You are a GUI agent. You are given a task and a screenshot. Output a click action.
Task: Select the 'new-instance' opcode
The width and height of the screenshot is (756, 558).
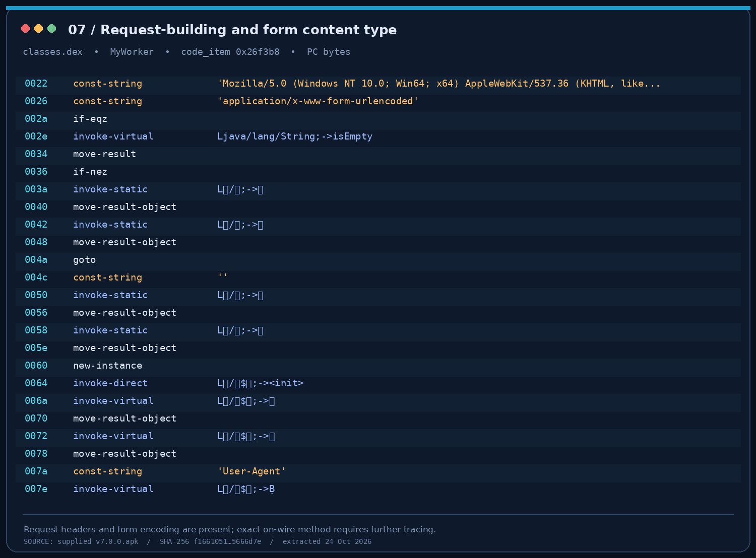point(108,366)
